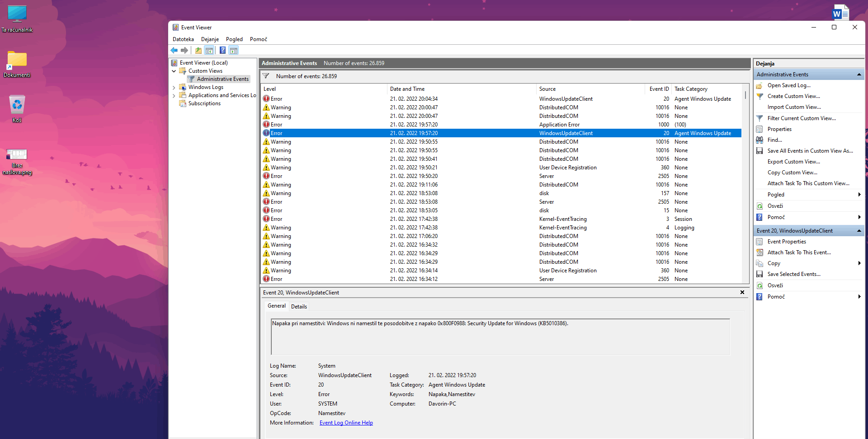The height and width of the screenshot is (439, 868).
Task: Click the Pomoč icon in the Event 20 section
Action: tap(759, 297)
